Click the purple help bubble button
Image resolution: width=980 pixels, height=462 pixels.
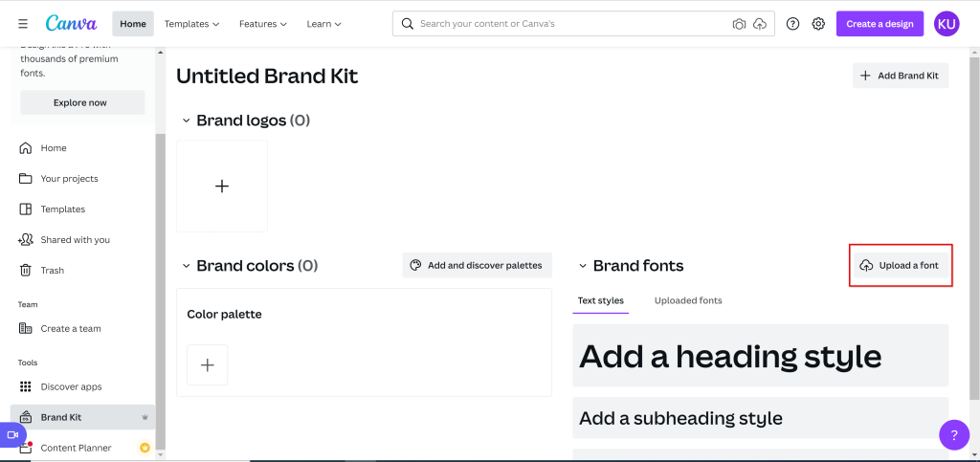(x=953, y=435)
